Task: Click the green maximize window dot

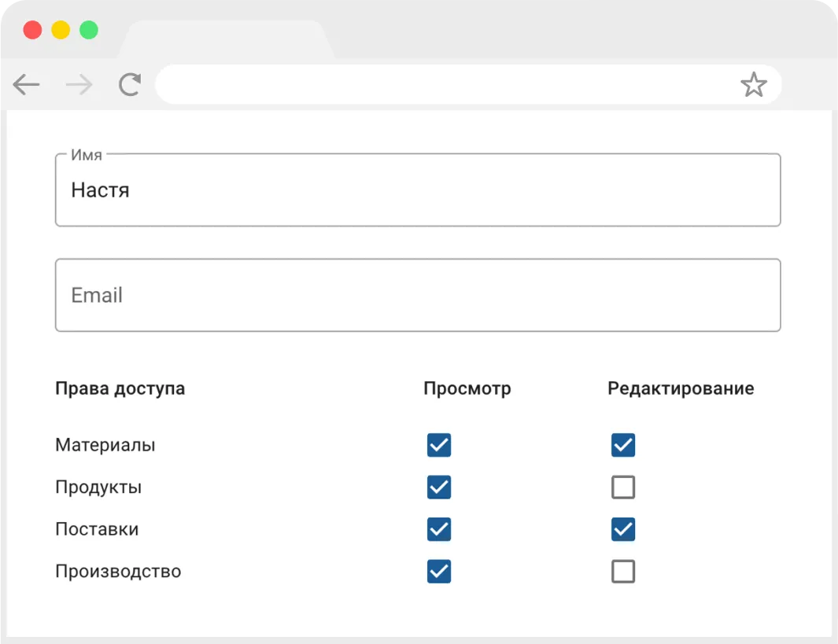Action: pos(89,30)
